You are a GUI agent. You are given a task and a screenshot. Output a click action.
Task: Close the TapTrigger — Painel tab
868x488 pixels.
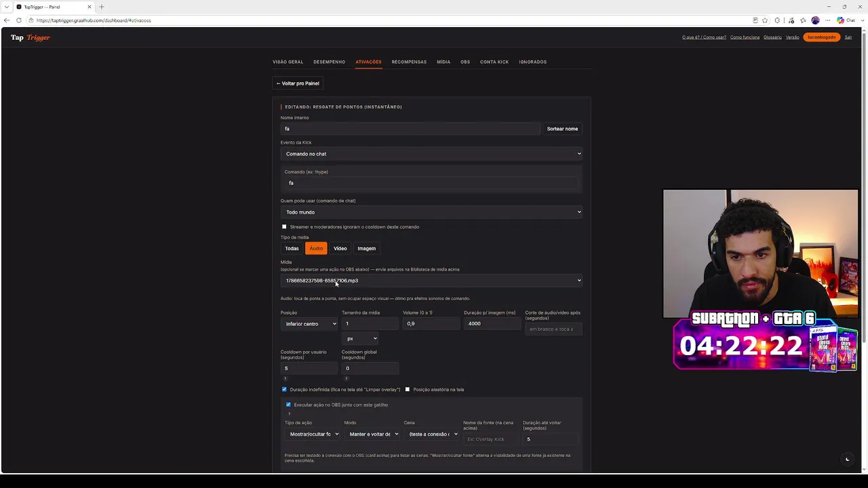89,7
